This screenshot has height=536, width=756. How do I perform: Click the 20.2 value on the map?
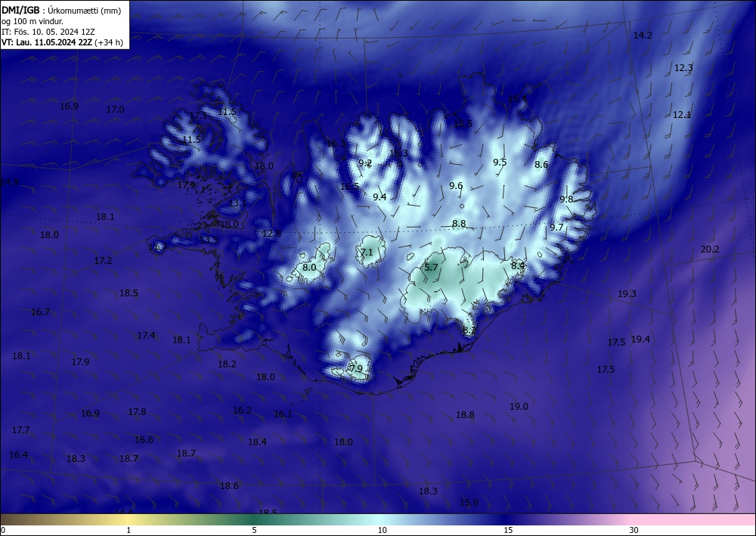pos(710,249)
